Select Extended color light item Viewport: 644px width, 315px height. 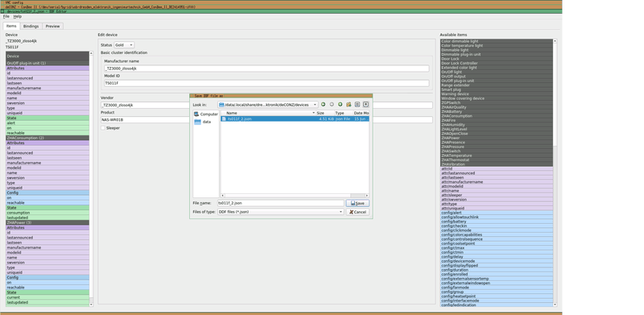pyautogui.click(x=497, y=68)
